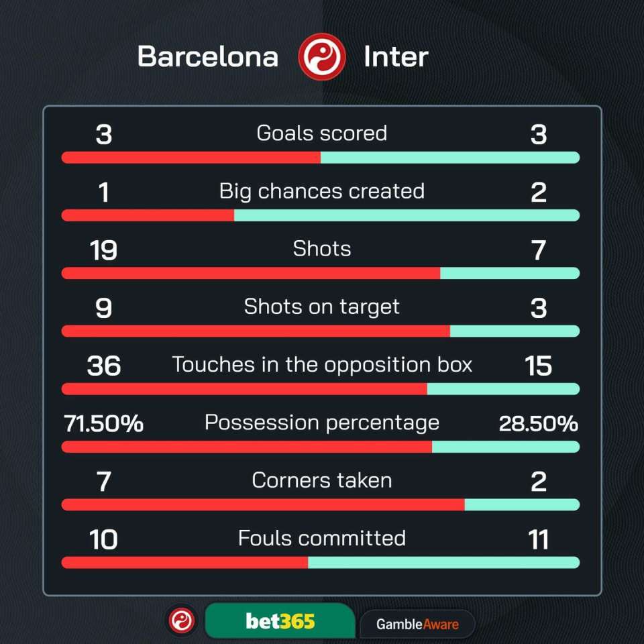This screenshot has width=644, height=644.
Task: Select the Touches in the opposition box label
Action: (x=322, y=365)
